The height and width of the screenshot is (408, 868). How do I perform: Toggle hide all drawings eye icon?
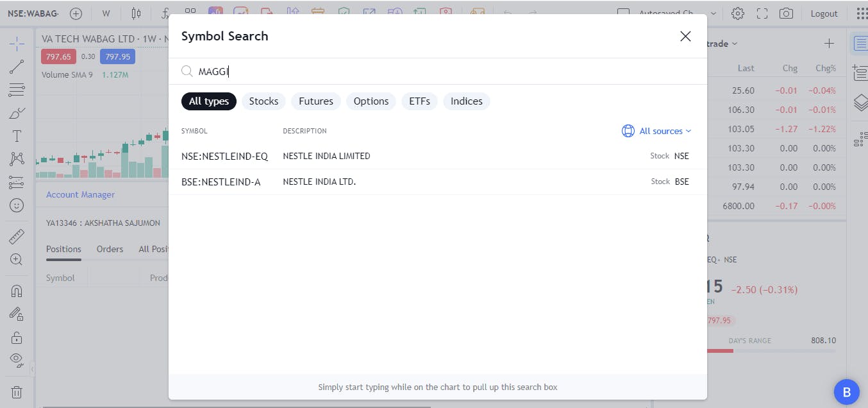pyautogui.click(x=17, y=360)
